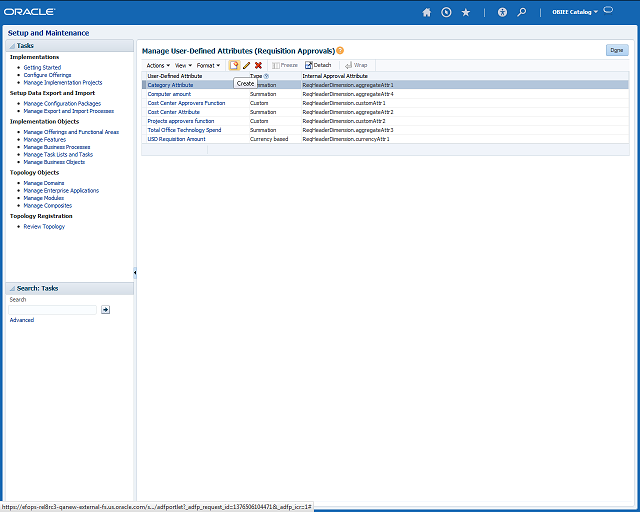The image size is (640, 512).
Task: Click the Advanced search link
Action: point(22,320)
